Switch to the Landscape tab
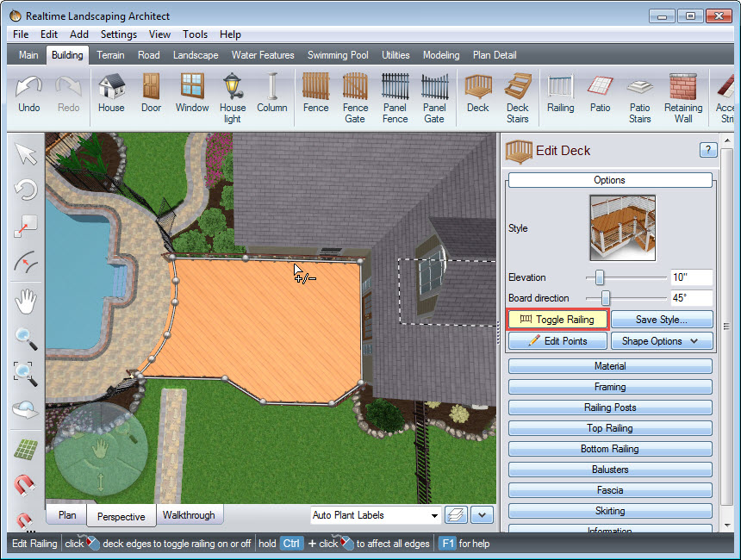The height and width of the screenshot is (560, 741). pos(196,55)
